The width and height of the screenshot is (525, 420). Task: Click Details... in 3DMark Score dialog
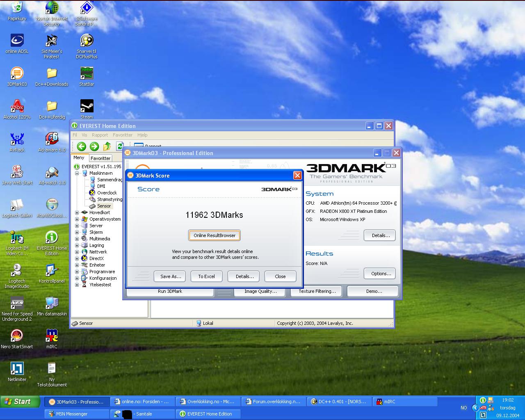pyautogui.click(x=244, y=276)
